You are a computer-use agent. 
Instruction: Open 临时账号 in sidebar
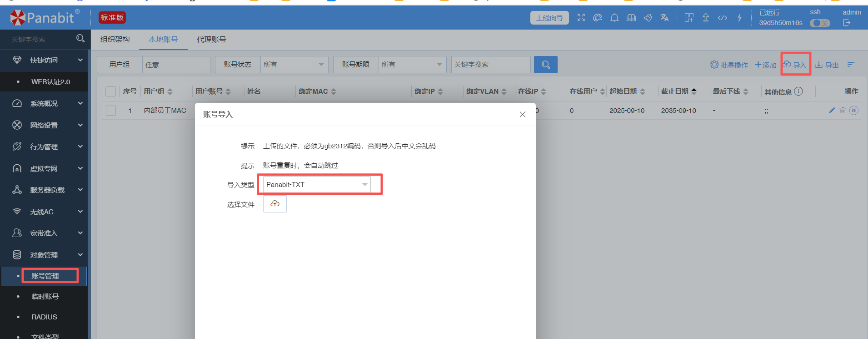[45, 296]
